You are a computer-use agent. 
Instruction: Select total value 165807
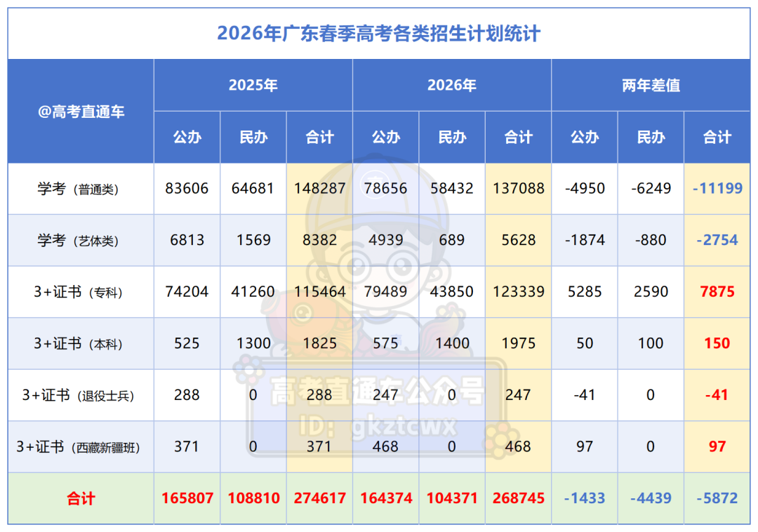click(187, 498)
